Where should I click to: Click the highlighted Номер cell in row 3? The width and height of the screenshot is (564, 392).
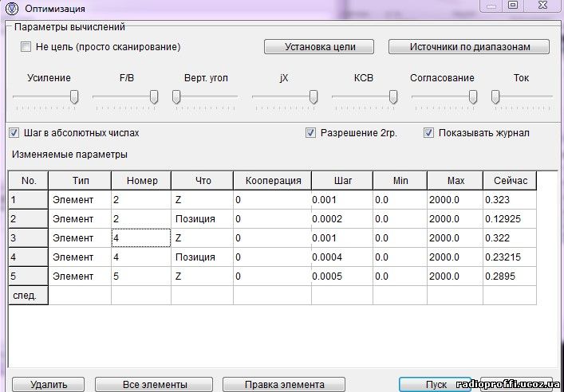click(x=141, y=238)
